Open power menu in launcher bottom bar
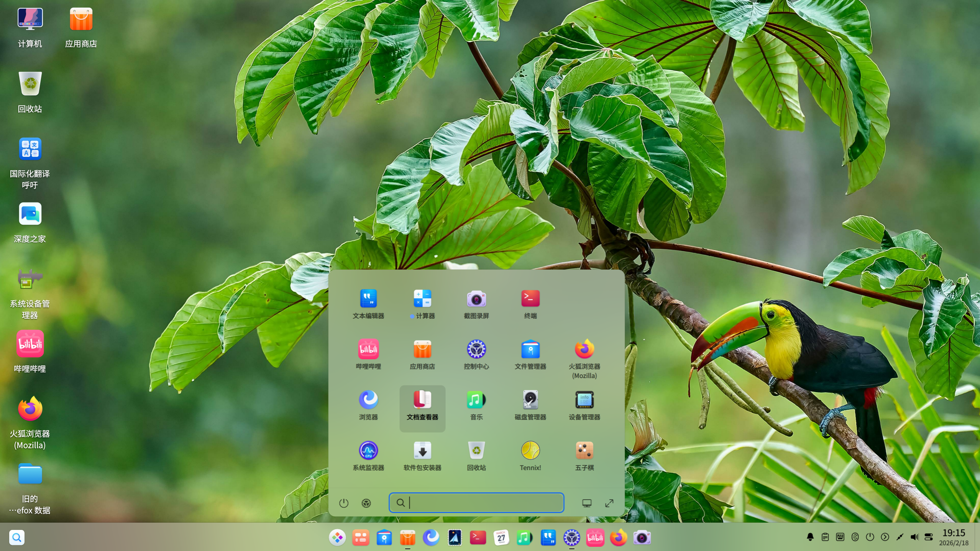This screenshot has height=551, width=980. click(x=343, y=503)
